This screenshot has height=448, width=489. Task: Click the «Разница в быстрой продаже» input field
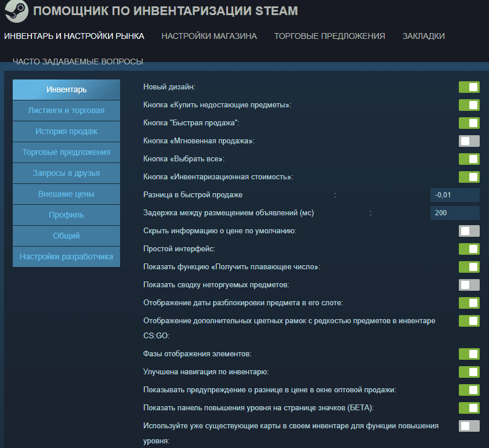click(x=455, y=195)
